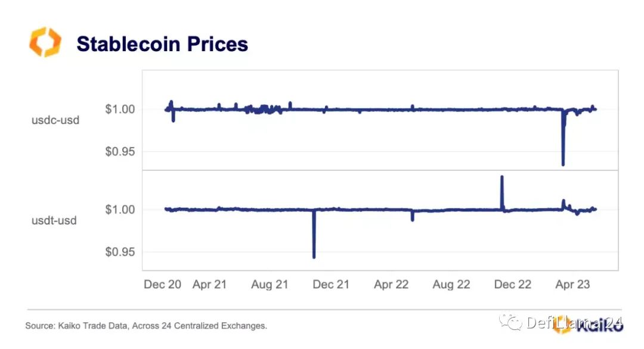Click the USDC March 2023 depeg dip
This screenshot has width=644, height=349.
pyautogui.click(x=563, y=139)
